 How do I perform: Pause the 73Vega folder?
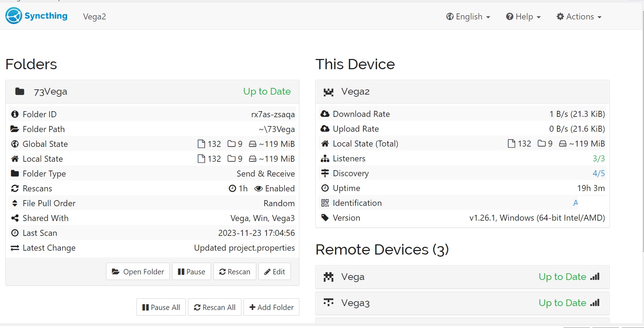tap(192, 272)
